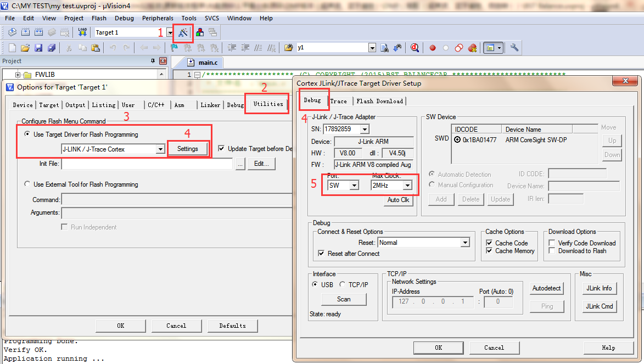The height and width of the screenshot is (364, 644).
Task: Click the Autodetect button
Action: tap(546, 288)
